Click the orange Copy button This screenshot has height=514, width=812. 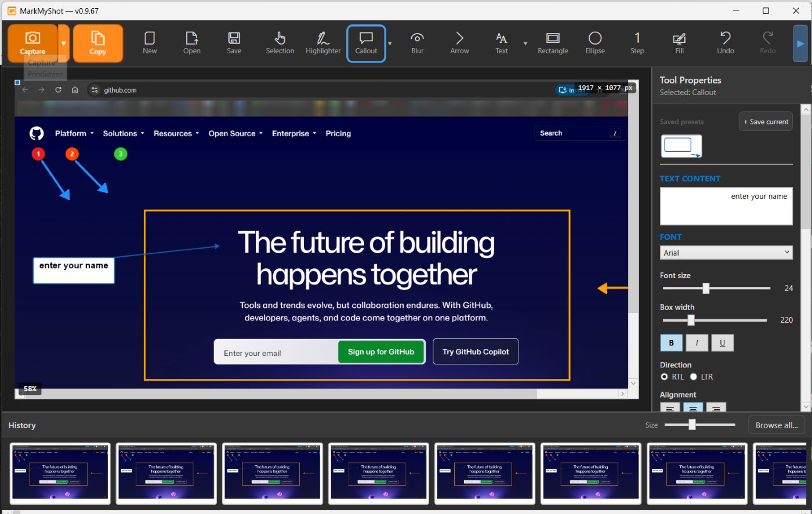coord(98,43)
